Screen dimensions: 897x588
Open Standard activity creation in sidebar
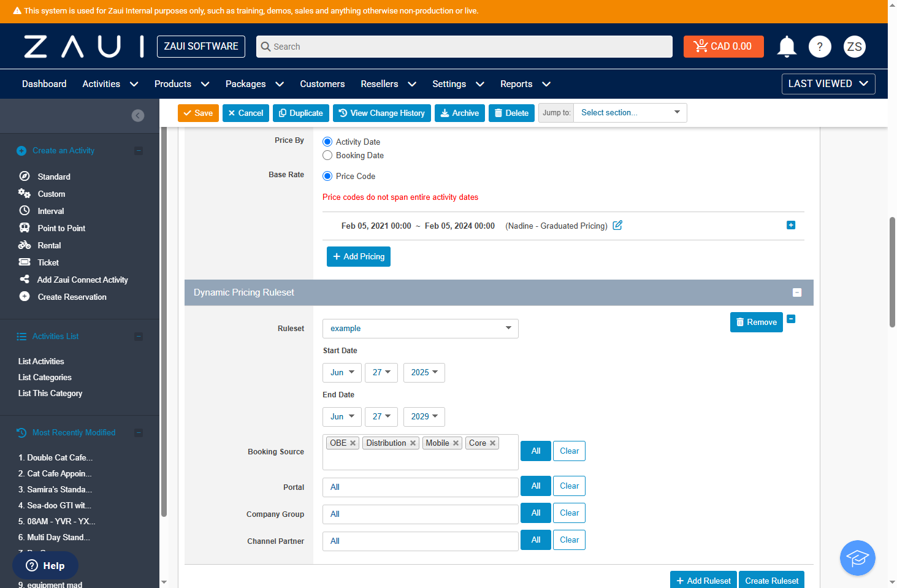(x=54, y=177)
